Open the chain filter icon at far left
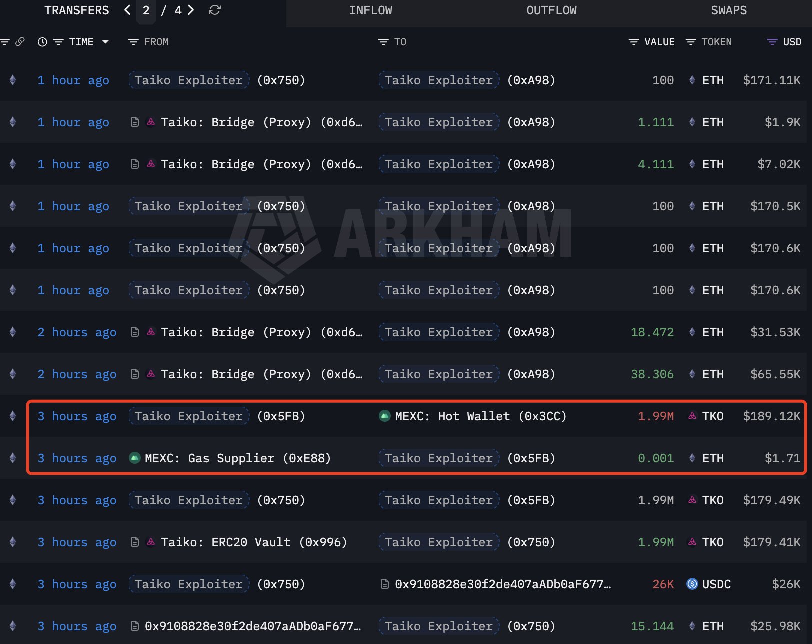This screenshot has width=812, height=644. (x=5, y=42)
